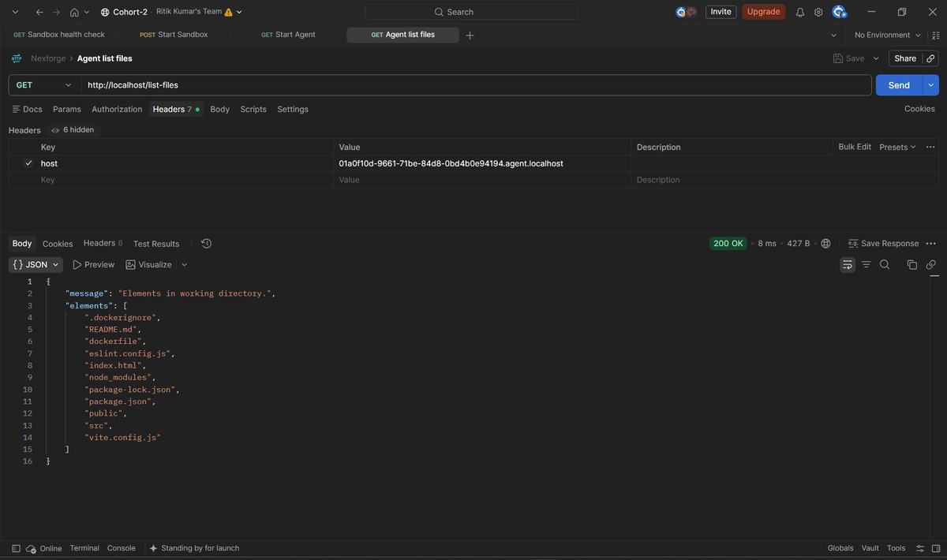Search within the response body
947x560 pixels.
[885, 265]
